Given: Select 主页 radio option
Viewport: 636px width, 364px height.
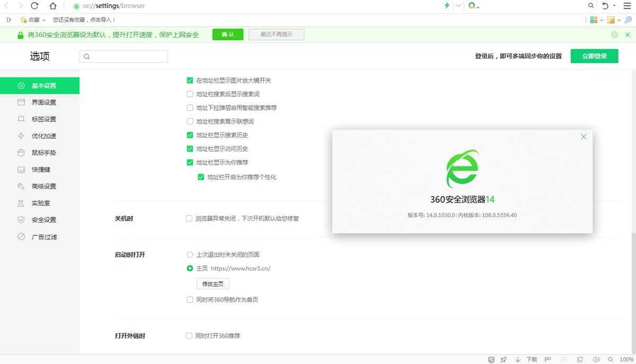Looking at the screenshot, I should [x=190, y=268].
